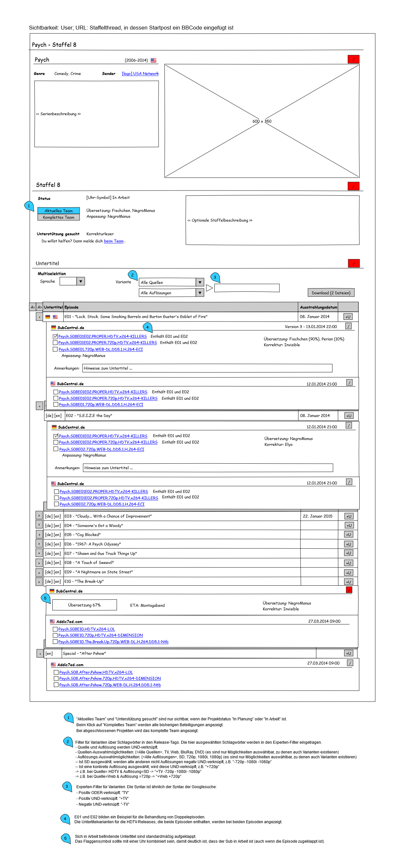Screen dimensions: 396x868
Task: Click the red edit button beside Psych header
Action: click(353, 59)
